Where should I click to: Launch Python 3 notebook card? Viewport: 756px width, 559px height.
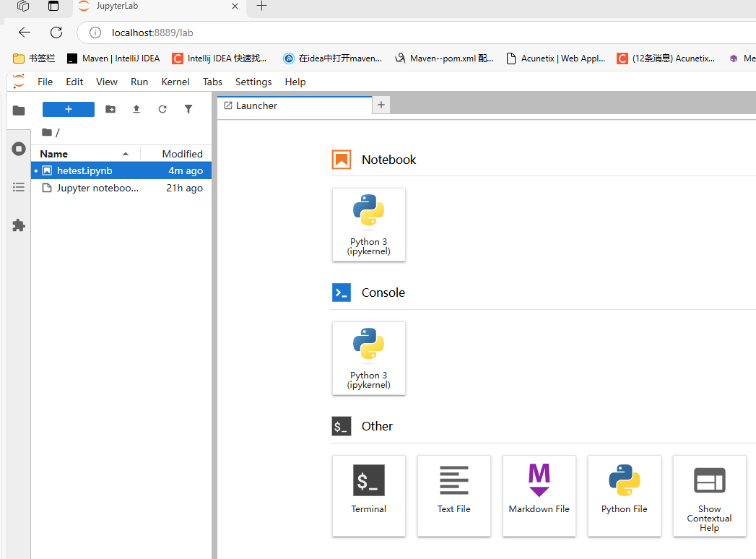[369, 225]
